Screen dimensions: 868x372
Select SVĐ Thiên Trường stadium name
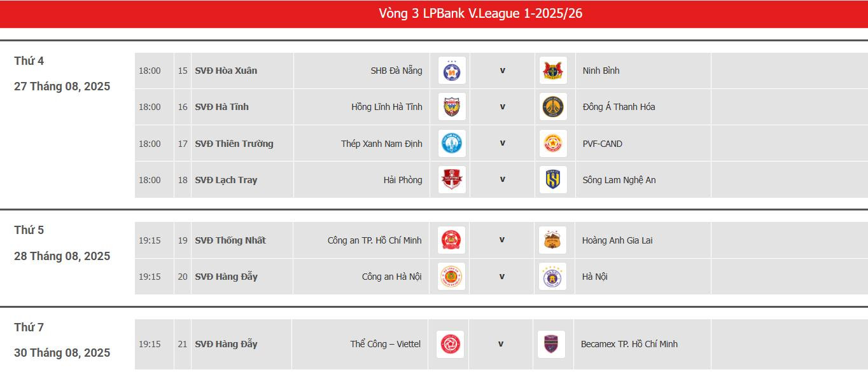[x=234, y=144]
